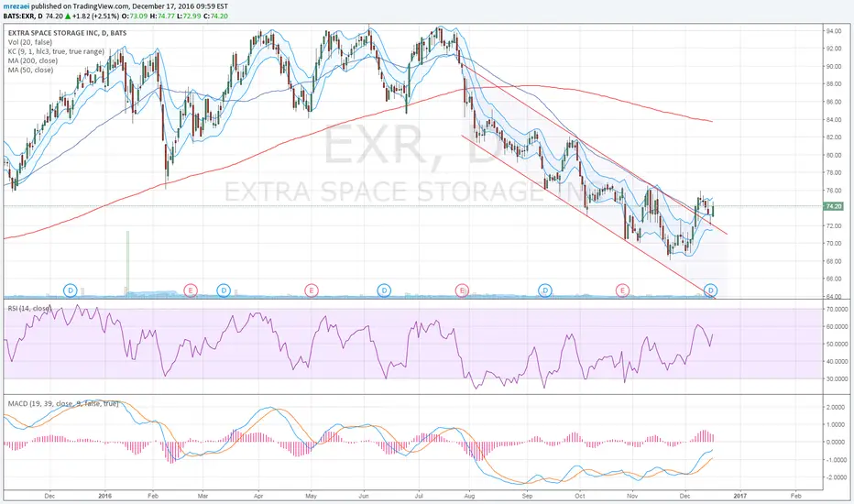Open the mrezaei author profile link

click(x=16, y=6)
